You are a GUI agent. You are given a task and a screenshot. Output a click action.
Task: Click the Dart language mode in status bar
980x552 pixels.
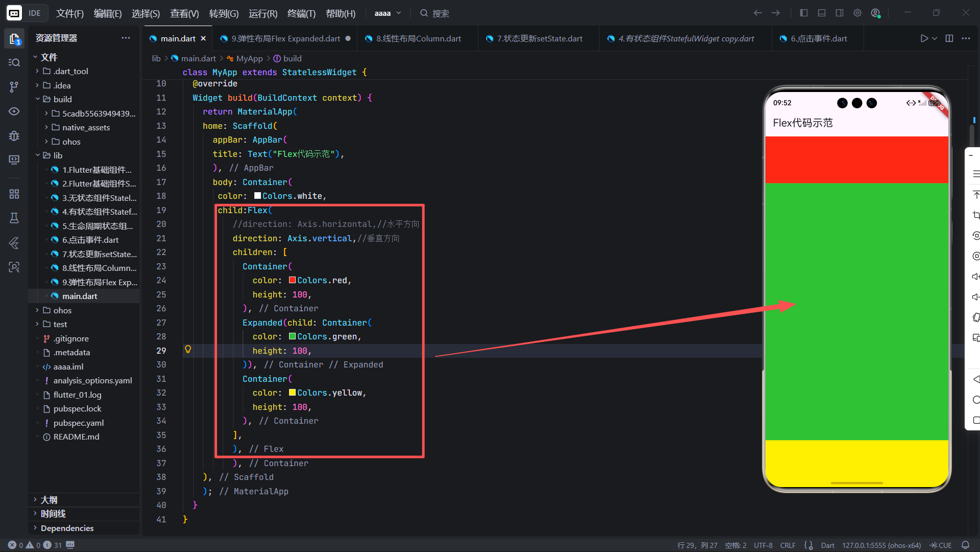827,545
